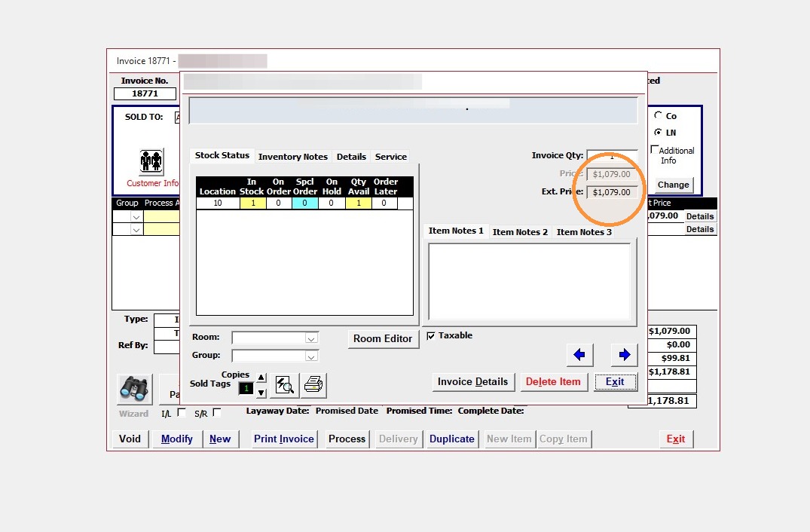
Task: Open Details for second invoice line
Action: [x=700, y=229]
